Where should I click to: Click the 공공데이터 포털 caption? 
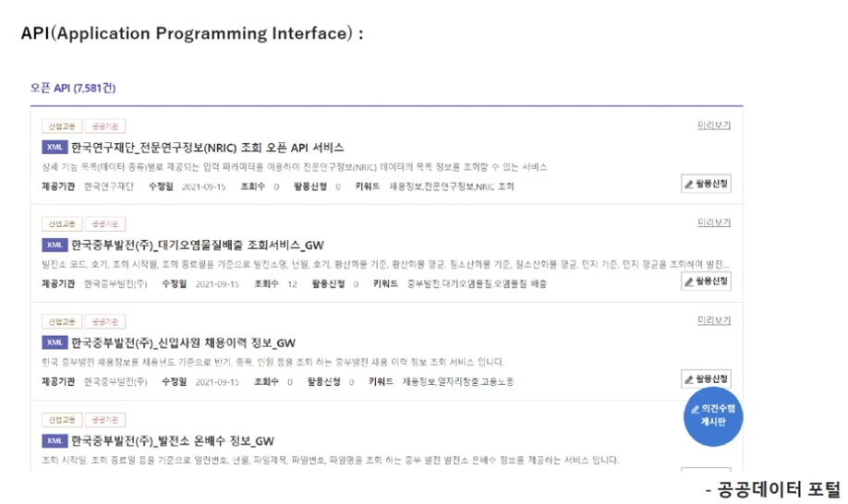[x=773, y=489]
